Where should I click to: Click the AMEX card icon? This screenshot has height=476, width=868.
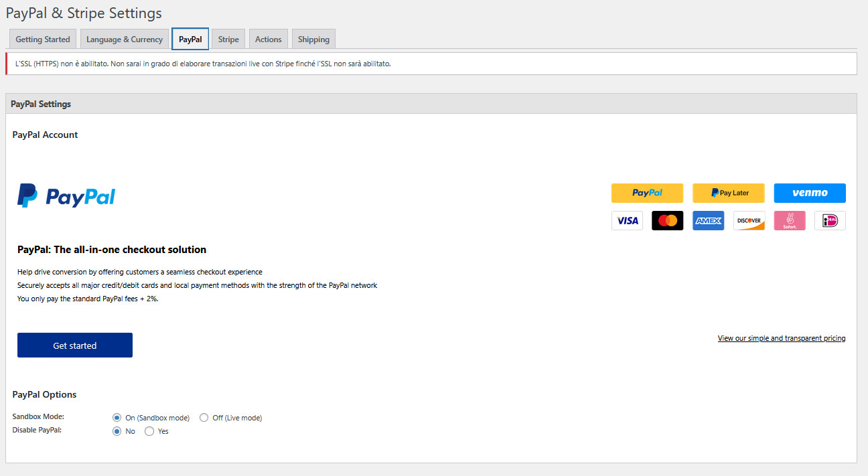(x=708, y=220)
